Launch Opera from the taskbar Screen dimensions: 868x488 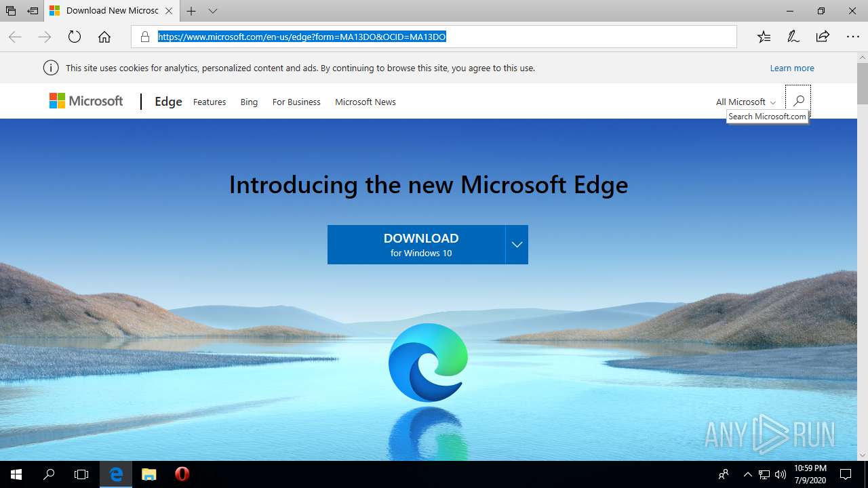[182, 474]
